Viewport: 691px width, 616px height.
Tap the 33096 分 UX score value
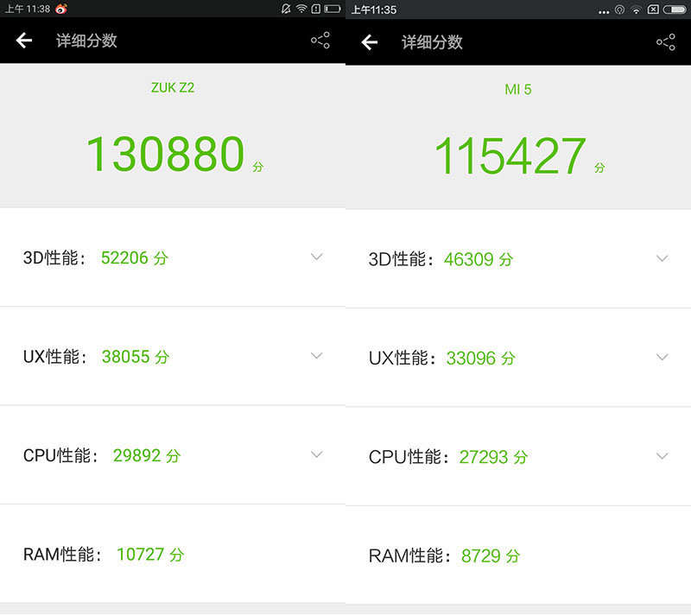pos(481,358)
